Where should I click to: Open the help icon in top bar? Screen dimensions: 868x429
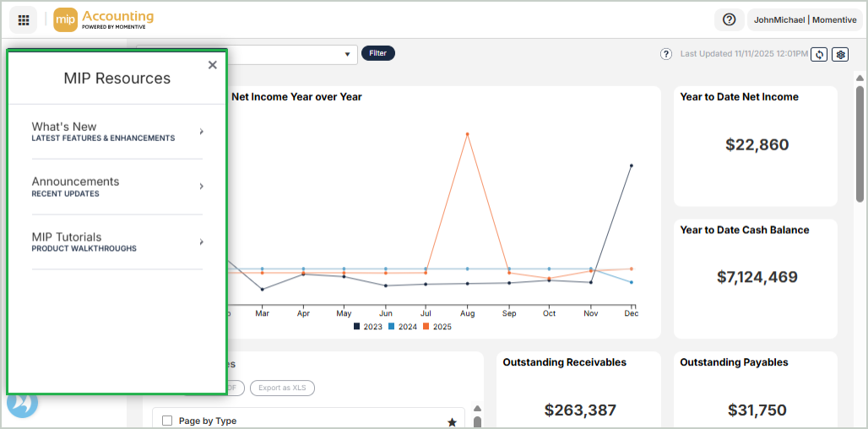pos(729,20)
